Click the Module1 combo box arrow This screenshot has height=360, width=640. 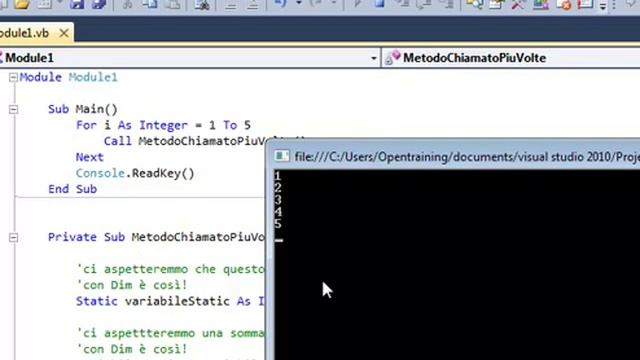click(x=373, y=58)
